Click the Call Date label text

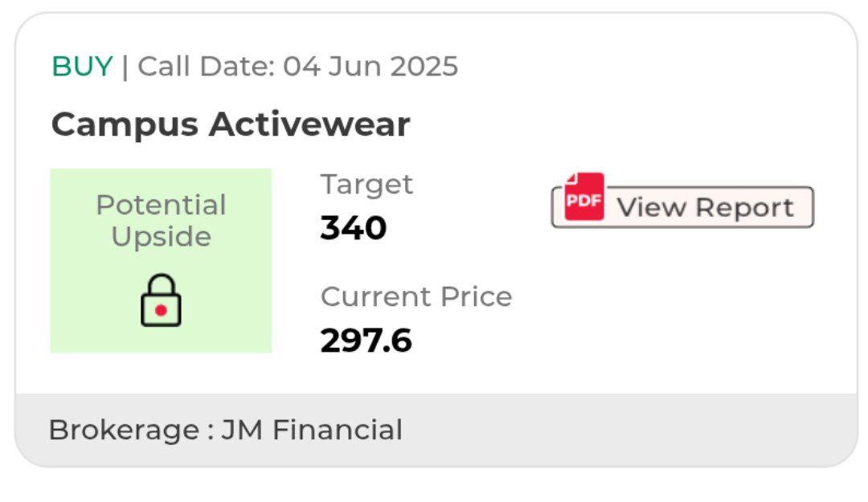206,66
